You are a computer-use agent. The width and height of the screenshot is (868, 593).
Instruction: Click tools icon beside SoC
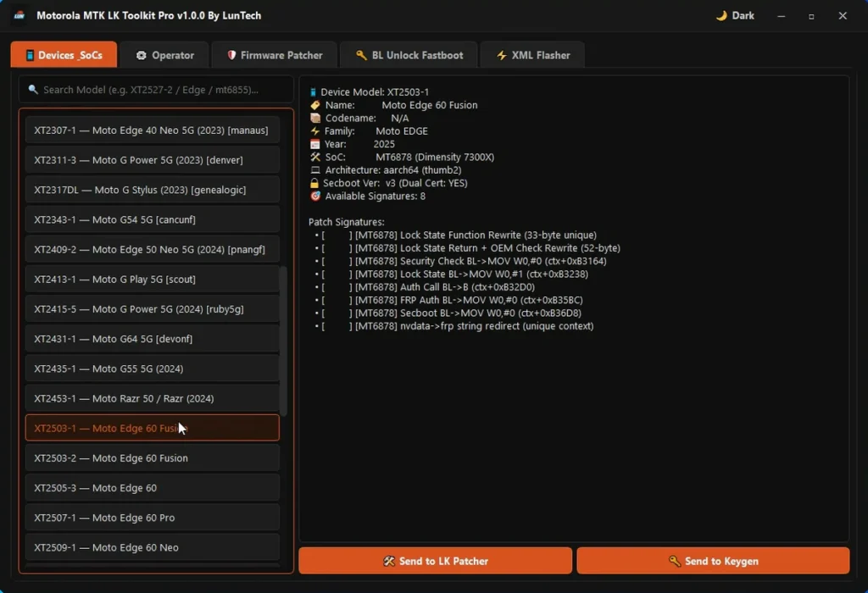(315, 157)
